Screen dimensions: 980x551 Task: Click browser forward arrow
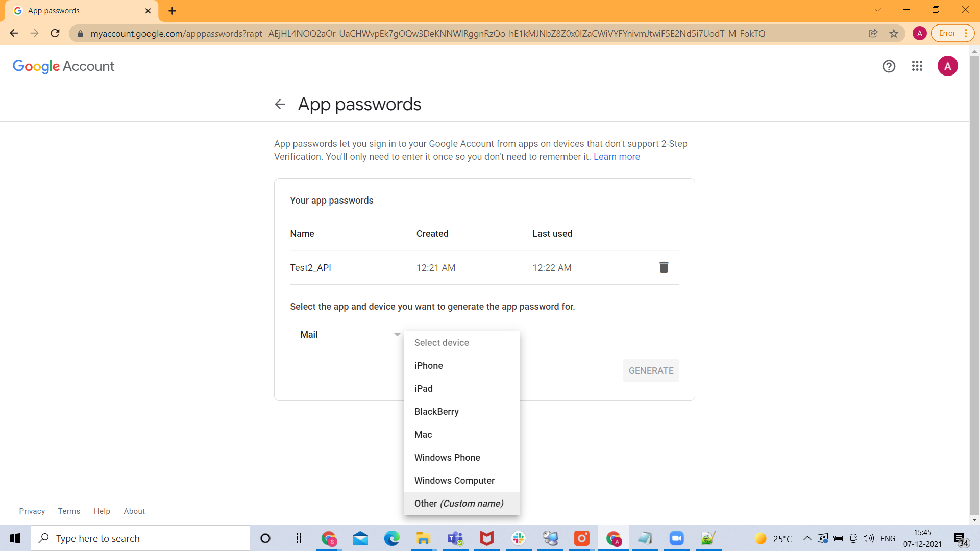coord(34,33)
